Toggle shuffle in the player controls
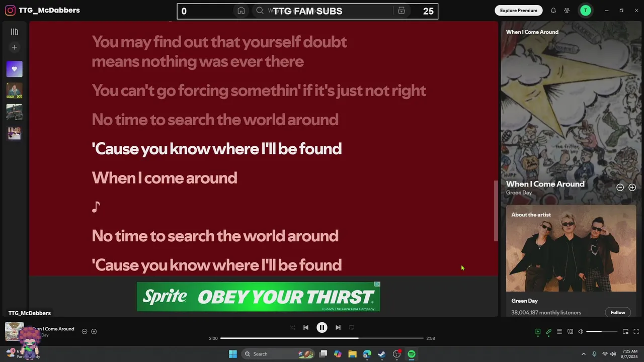 [x=292, y=327]
